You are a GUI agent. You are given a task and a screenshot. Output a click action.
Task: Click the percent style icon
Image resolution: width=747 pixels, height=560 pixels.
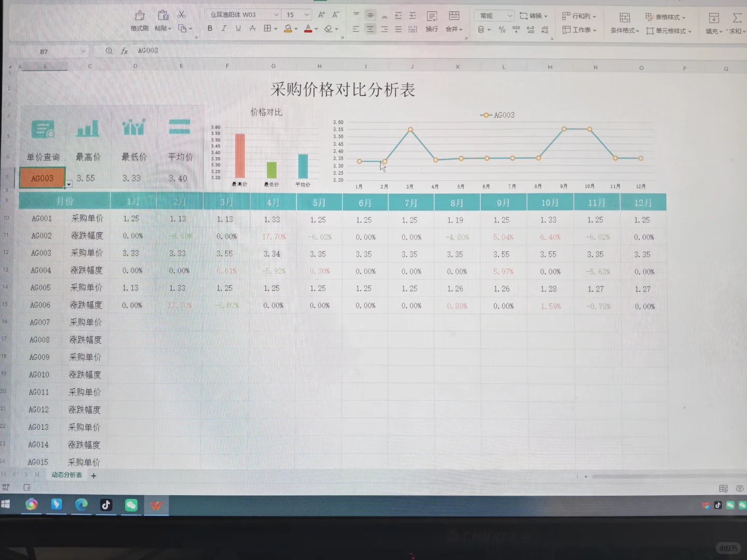coord(502,30)
